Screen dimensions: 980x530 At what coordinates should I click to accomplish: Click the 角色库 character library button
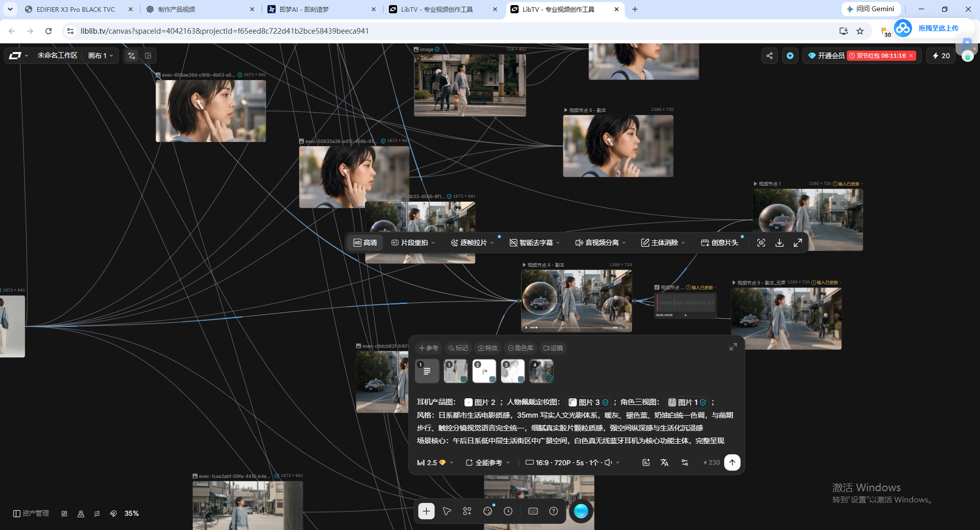(x=520, y=348)
